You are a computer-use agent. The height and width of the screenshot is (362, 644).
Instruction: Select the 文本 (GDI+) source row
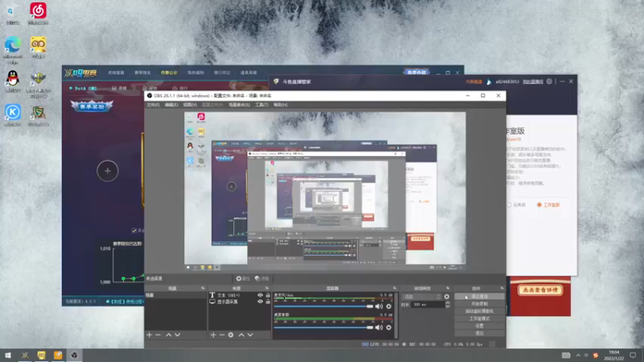pos(239,295)
